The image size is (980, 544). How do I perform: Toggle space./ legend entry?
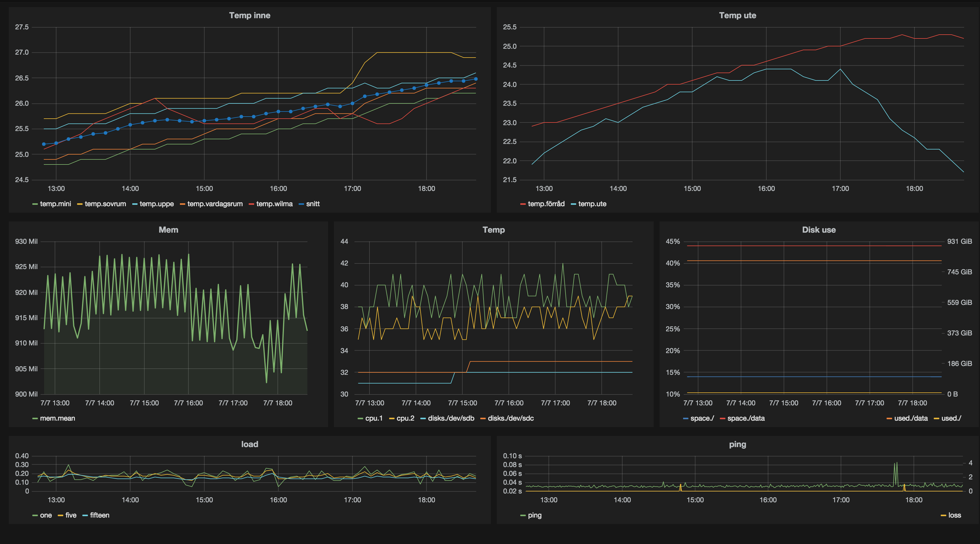702,419
